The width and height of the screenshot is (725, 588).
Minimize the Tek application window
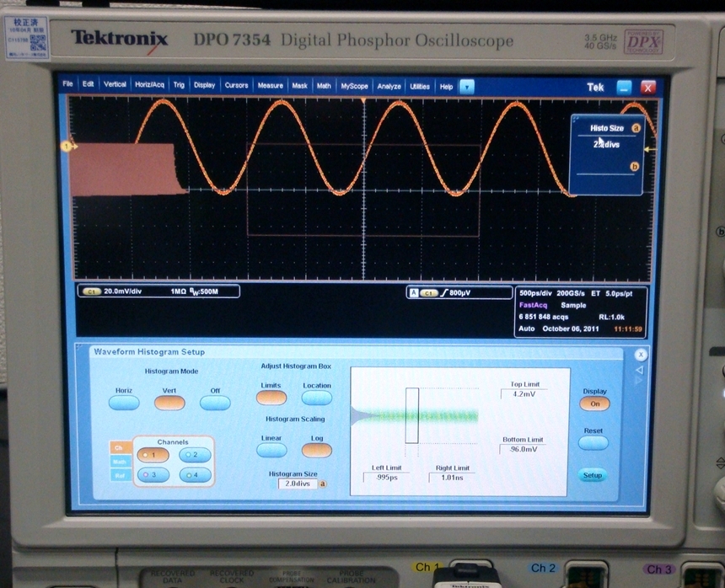click(x=624, y=88)
